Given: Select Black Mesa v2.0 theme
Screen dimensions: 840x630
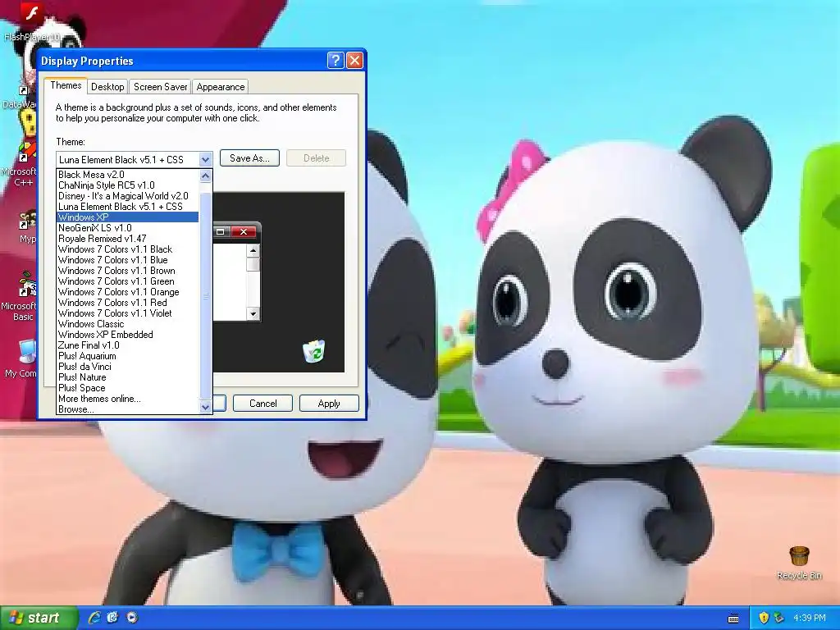Looking at the screenshot, I should tap(127, 175).
